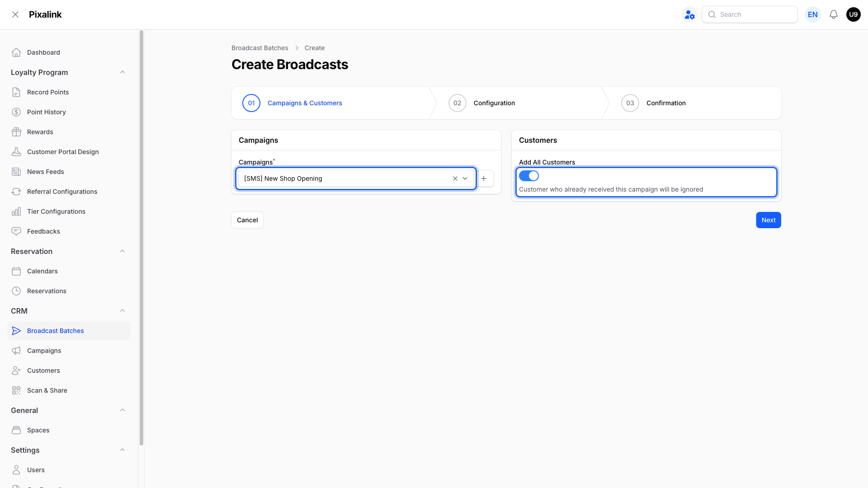Viewport: 868px width, 488px height.
Task: Click the Spaces icon in sidebar
Action: pos(16,430)
